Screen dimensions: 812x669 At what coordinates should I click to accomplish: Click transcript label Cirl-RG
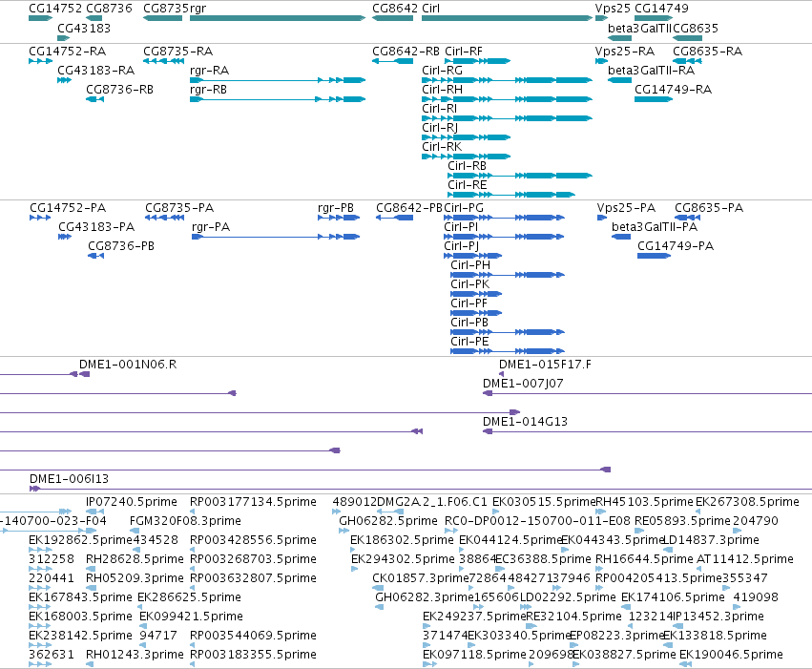click(442, 71)
